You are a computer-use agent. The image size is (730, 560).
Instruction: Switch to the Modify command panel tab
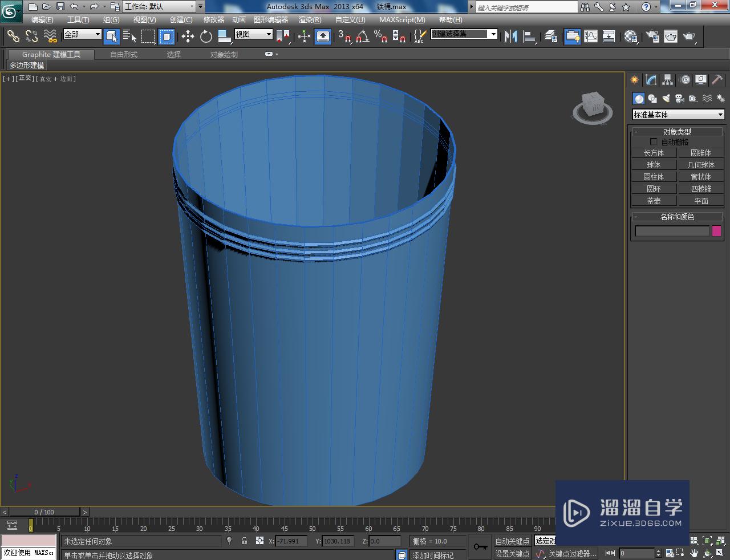pyautogui.click(x=651, y=80)
